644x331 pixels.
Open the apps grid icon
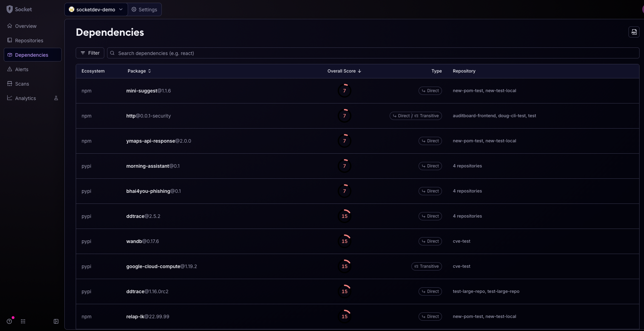(x=23, y=321)
